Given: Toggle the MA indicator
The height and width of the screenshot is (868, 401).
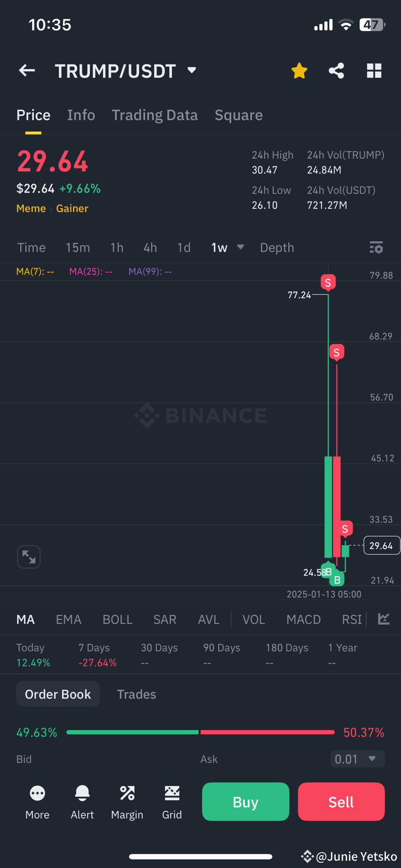Looking at the screenshot, I should click(x=25, y=619).
